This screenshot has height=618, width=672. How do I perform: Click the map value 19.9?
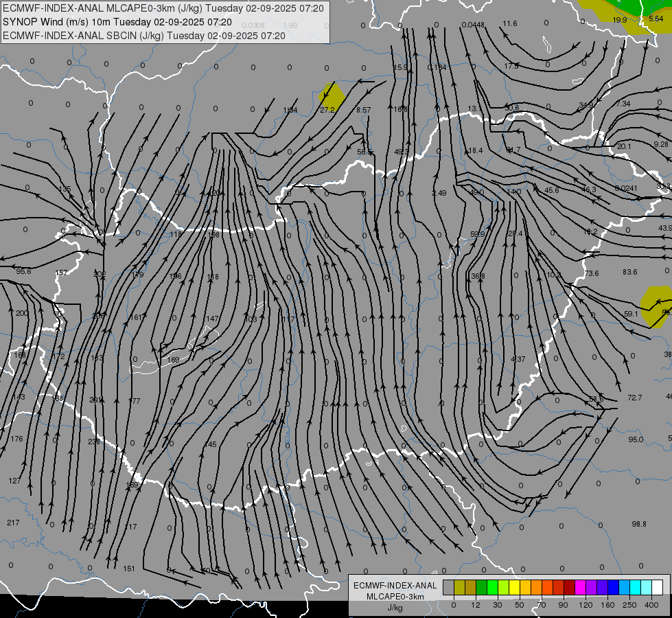620,20
